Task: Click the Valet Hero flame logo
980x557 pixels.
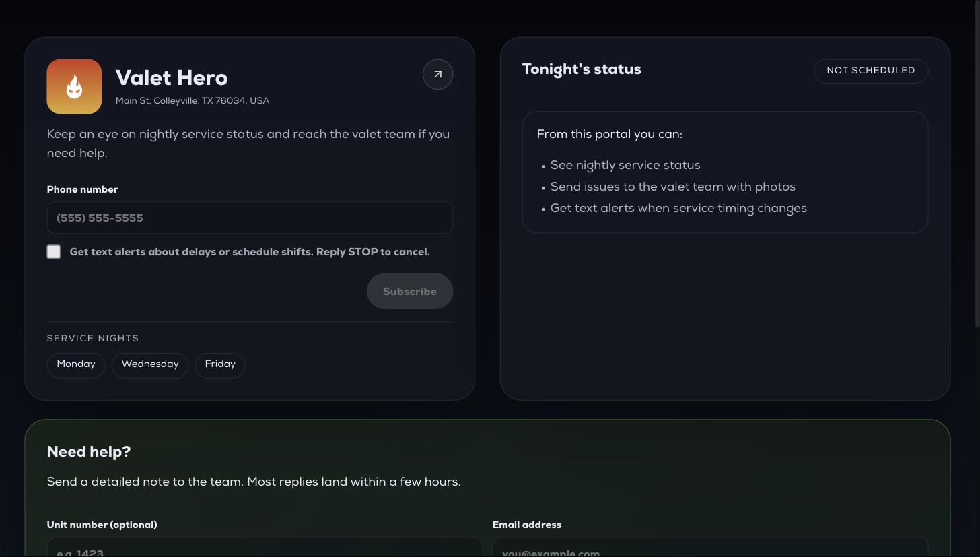Action: coord(74,86)
